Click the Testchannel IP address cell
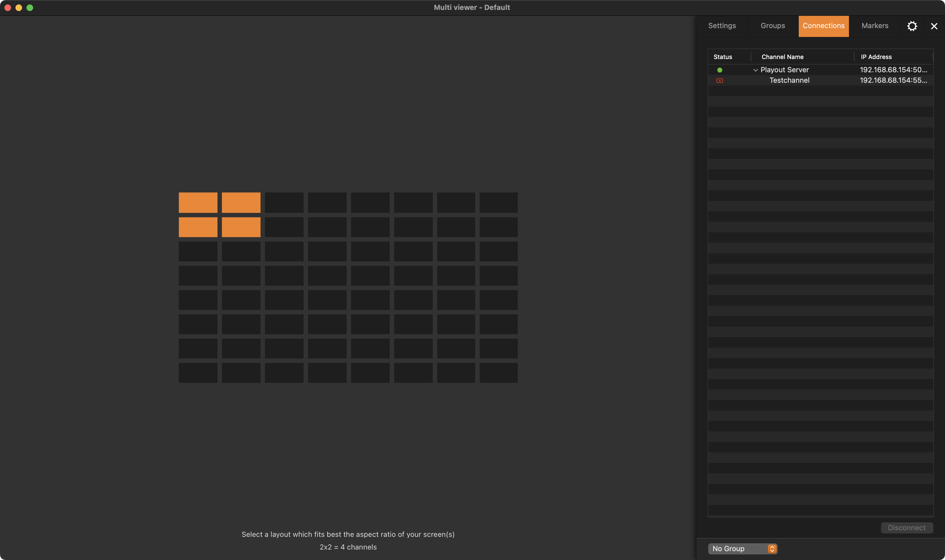Screen dimensions: 945x560 point(893,80)
